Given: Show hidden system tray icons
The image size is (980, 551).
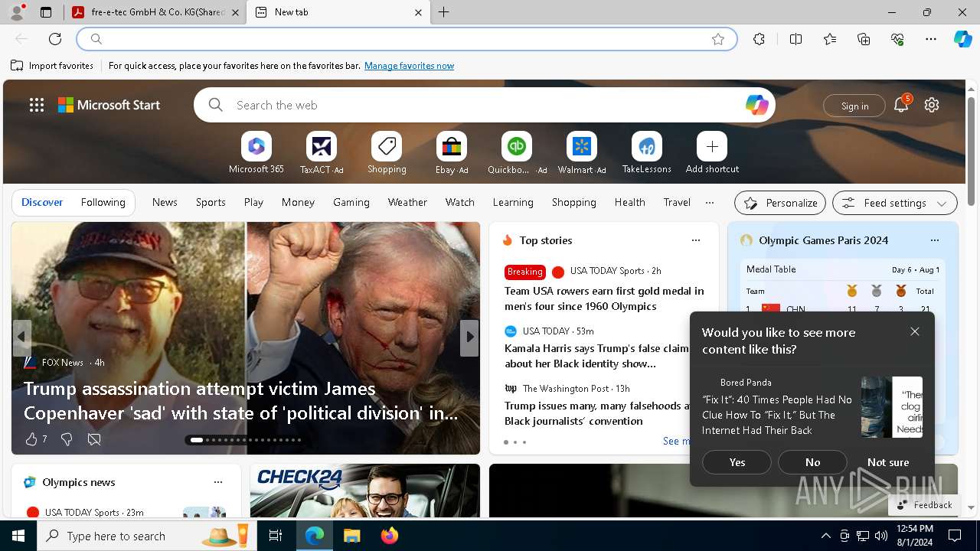Looking at the screenshot, I should point(825,536).
